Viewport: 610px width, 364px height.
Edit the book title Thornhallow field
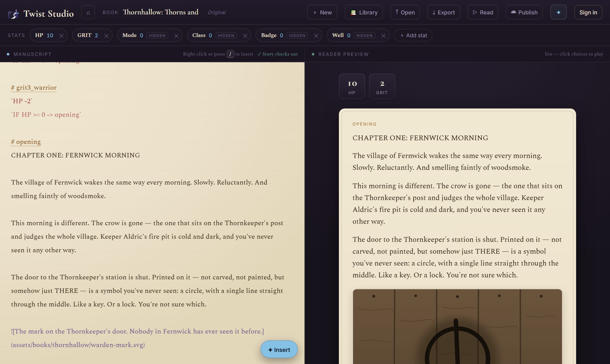tap(161, 12)
